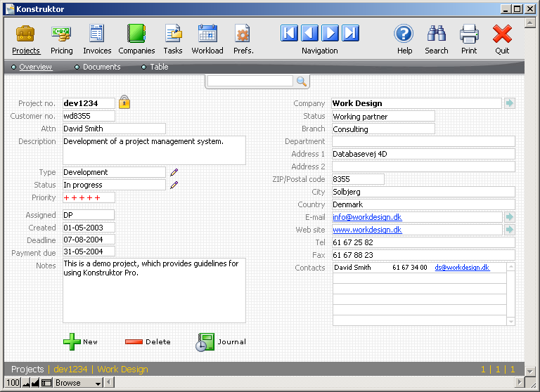Click the Priority plus-signs field
This screenshot has height=392, width=540.
(x=89, y=197)
